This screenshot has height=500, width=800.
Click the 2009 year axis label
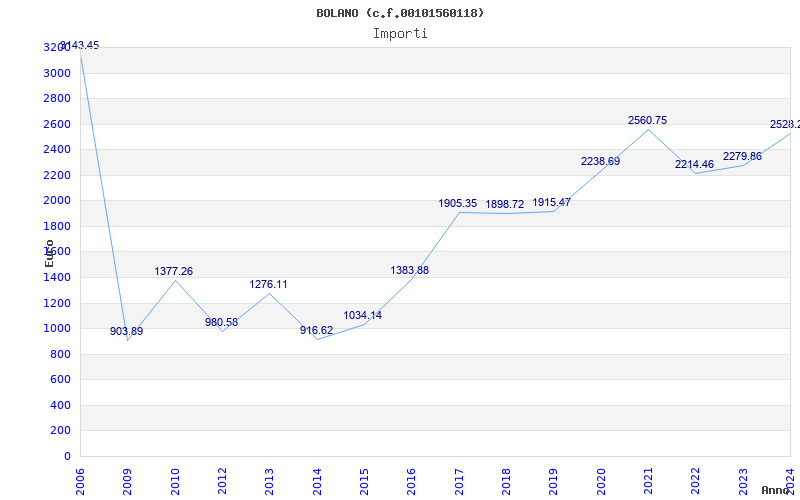pos(128,482)
